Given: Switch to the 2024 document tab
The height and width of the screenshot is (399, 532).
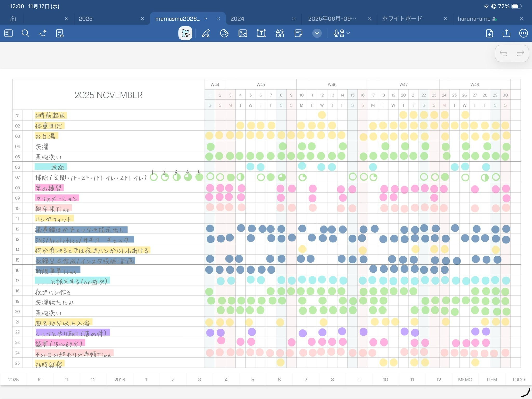Looking at the screenshot, I should [x=237, y=19].
